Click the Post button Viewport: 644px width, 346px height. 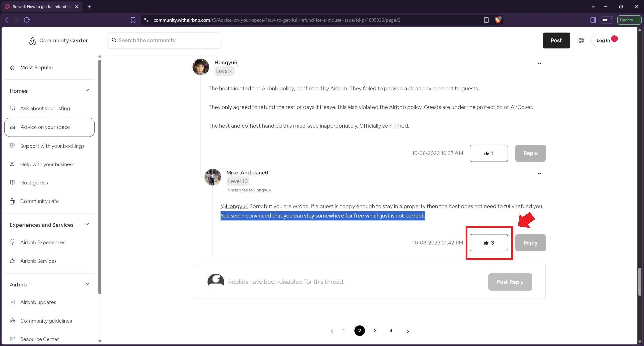(556, 40)
